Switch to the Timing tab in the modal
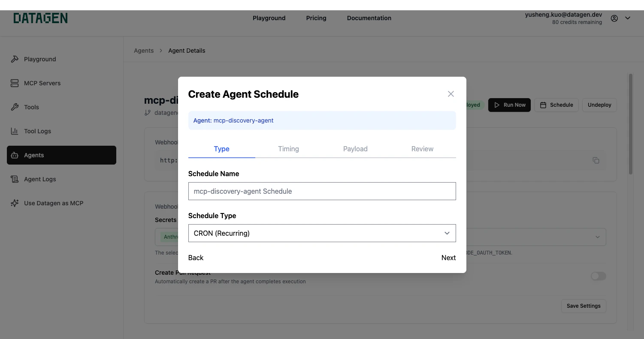 coord(288,149)
